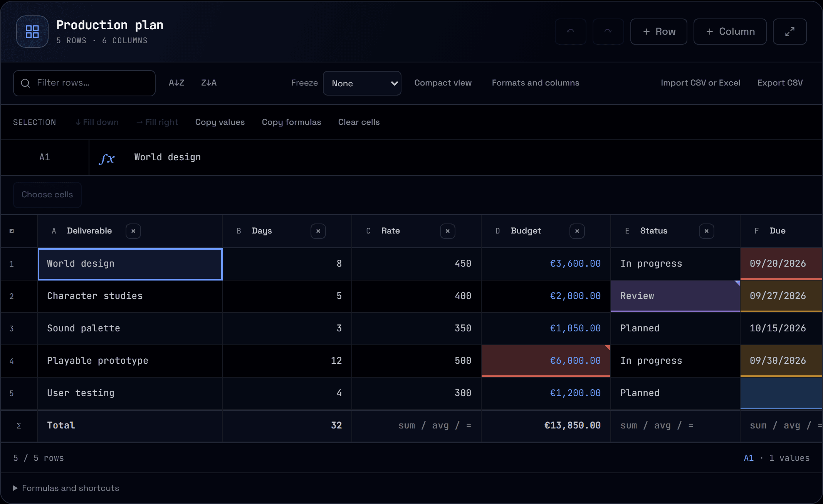The width and height of the screenshot is (823, 504).
Task: Select row 4 header number
Action: (x=12, y=361)
